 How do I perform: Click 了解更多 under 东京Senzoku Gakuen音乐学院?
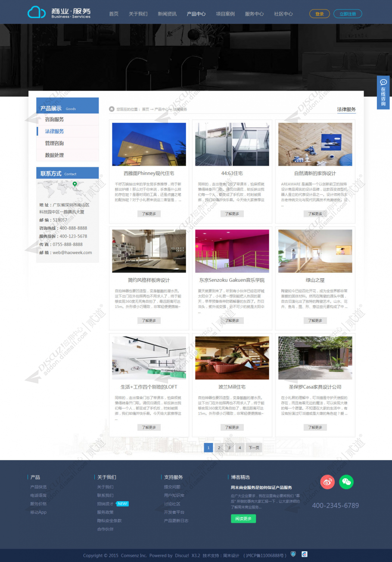point(232,320)
